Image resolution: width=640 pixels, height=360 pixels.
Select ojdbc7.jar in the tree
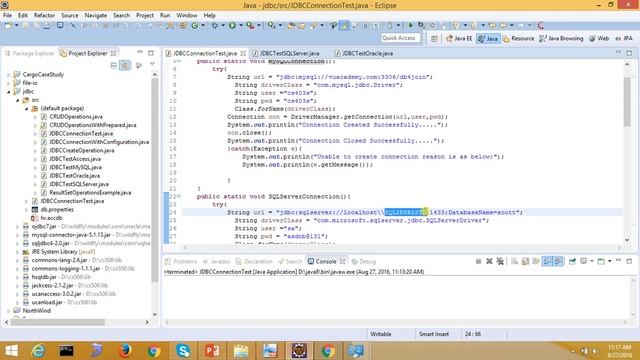coord(44,227)
